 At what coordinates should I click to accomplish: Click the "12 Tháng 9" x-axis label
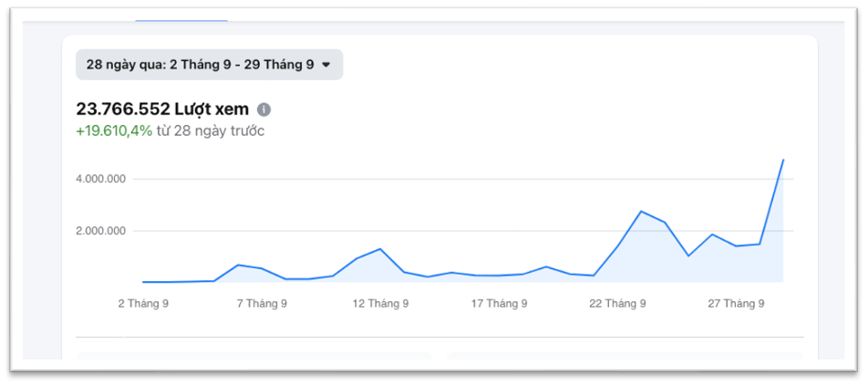380,304
